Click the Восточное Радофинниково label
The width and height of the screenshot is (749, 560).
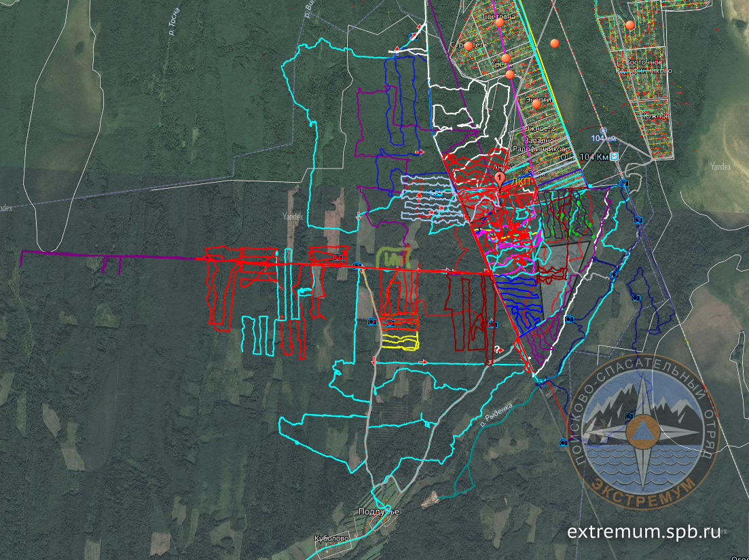tap(644, 67)
